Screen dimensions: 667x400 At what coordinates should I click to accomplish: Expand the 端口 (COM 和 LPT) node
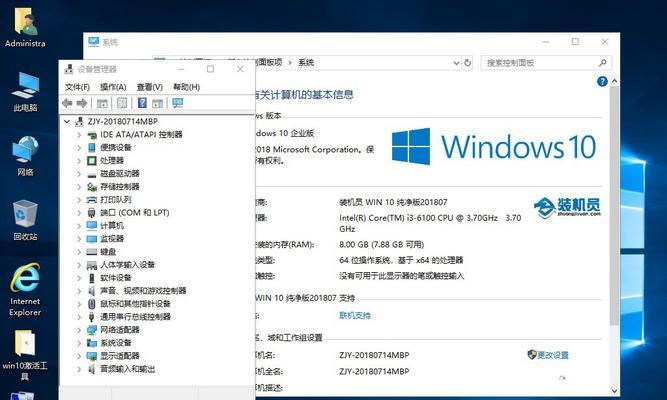click(79, 213)
